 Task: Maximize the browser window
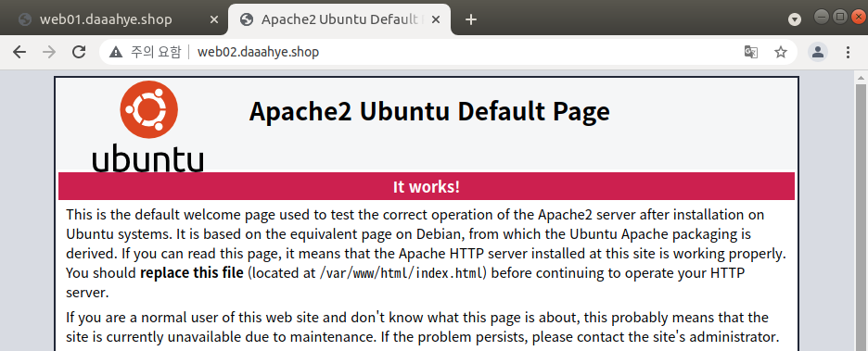pos(840,18)
